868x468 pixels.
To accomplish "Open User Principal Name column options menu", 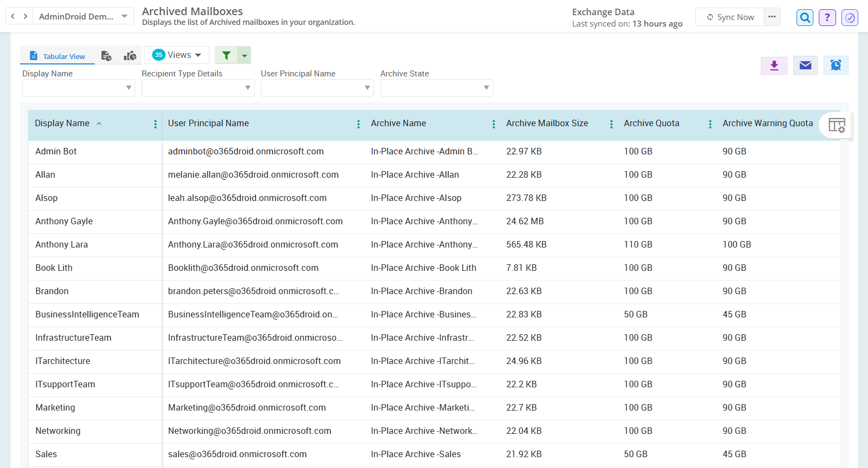I will click(x=358, y=124).
